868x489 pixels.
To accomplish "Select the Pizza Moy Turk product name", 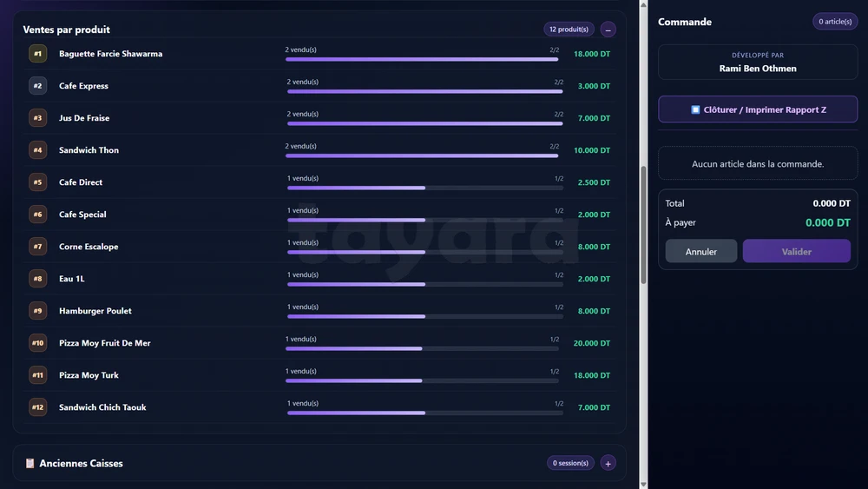I will point(89,375).
